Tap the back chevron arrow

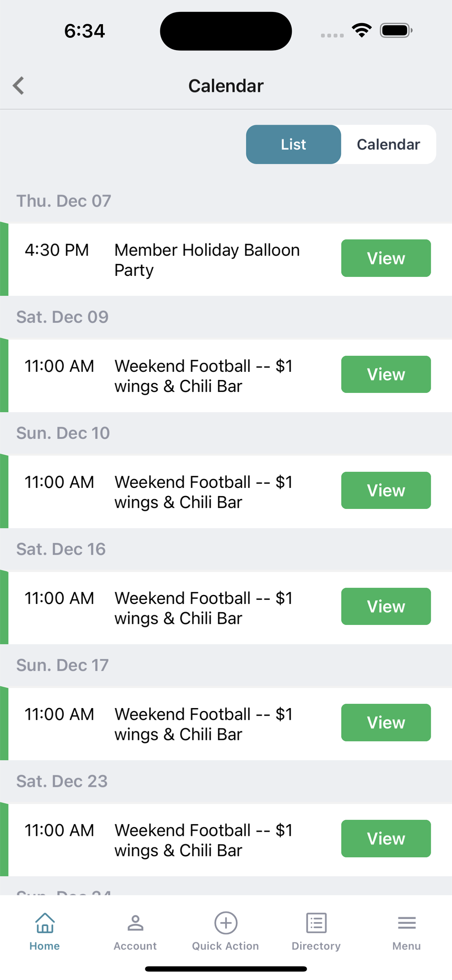point(18,86)
